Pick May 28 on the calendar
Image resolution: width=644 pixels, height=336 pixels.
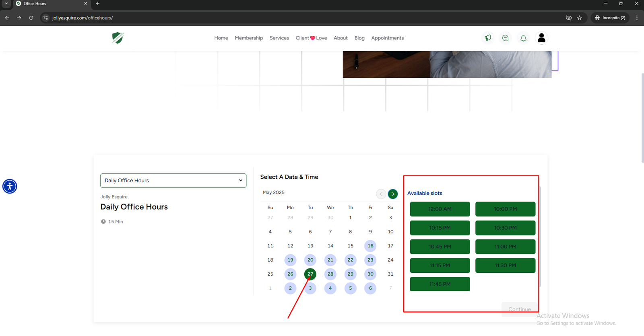point(330,274)
